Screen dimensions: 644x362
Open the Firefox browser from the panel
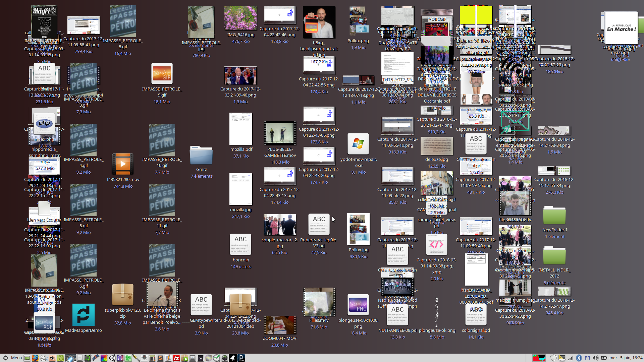click(x=35, y=358)
